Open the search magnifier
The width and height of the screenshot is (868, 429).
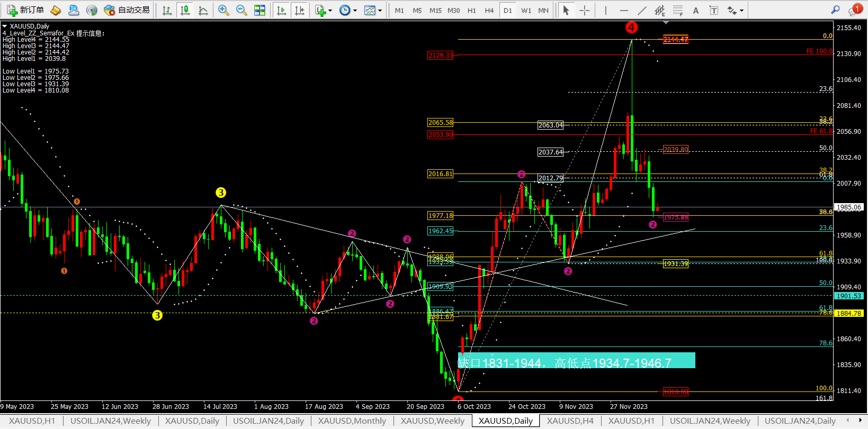pyautogui.click(x=835, y=10)
